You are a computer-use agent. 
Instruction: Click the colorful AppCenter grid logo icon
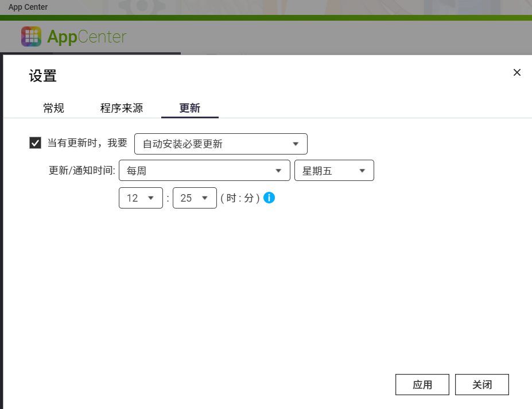click(x=31, y=37)
